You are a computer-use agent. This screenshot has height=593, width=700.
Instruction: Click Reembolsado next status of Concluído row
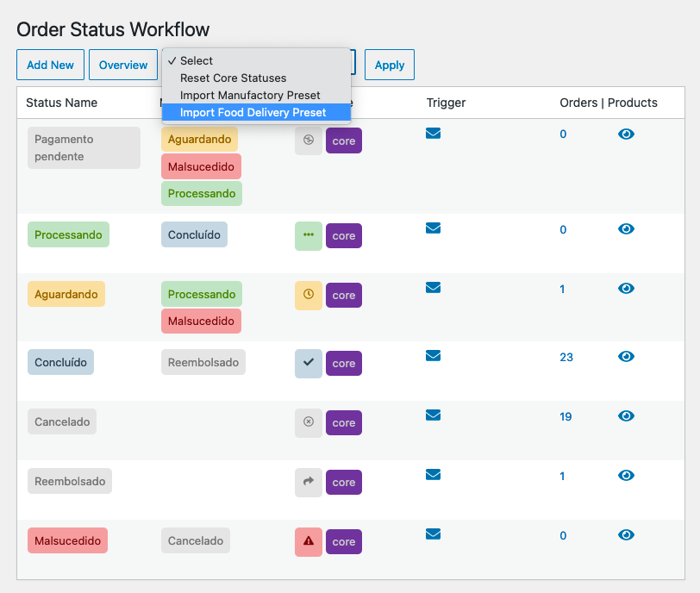pyautogui.click(x=203, y=362)
